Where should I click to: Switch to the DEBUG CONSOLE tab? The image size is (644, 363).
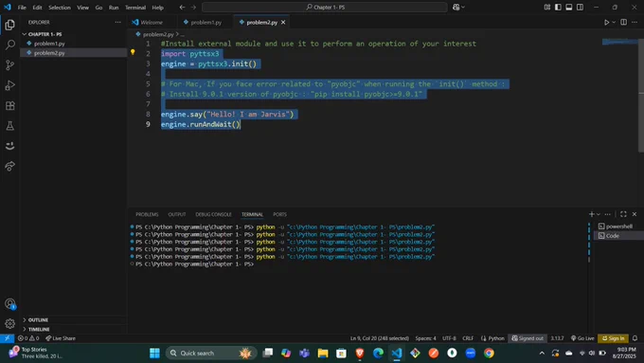tap(213, 214)
